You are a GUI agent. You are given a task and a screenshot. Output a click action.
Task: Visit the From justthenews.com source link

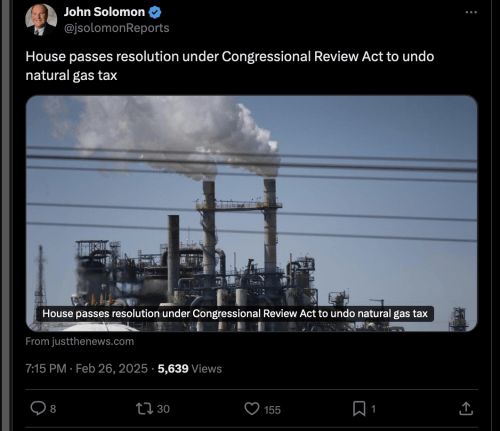80,341
